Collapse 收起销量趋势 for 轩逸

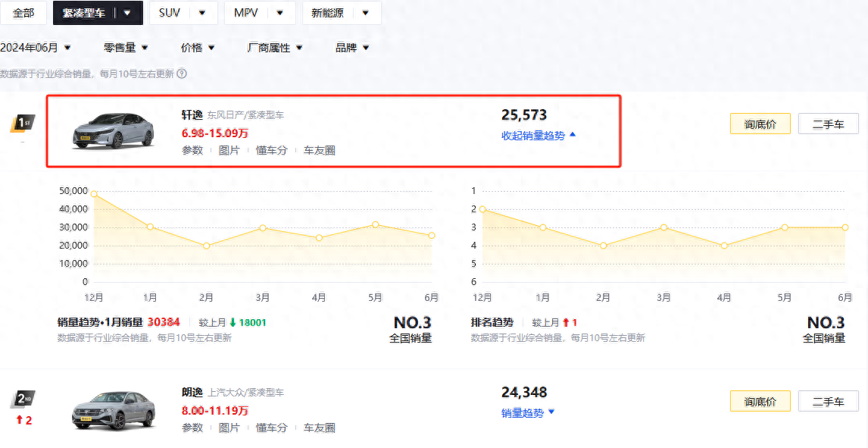(x=539, y=136)
